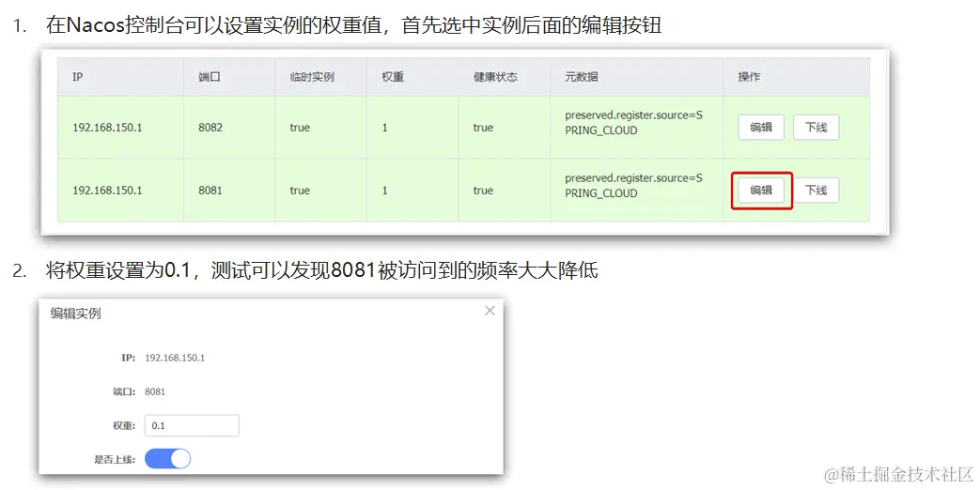
Task: Click 下线 button for port 8082 instance
Action: (816, 128)
